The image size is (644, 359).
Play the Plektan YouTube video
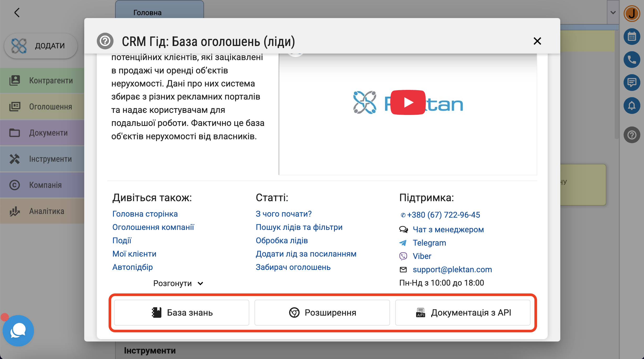pyautogui.click(x=408, y=102)
